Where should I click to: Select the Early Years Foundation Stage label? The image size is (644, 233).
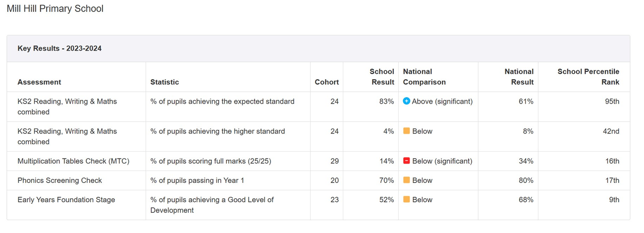tap(66, 200)
